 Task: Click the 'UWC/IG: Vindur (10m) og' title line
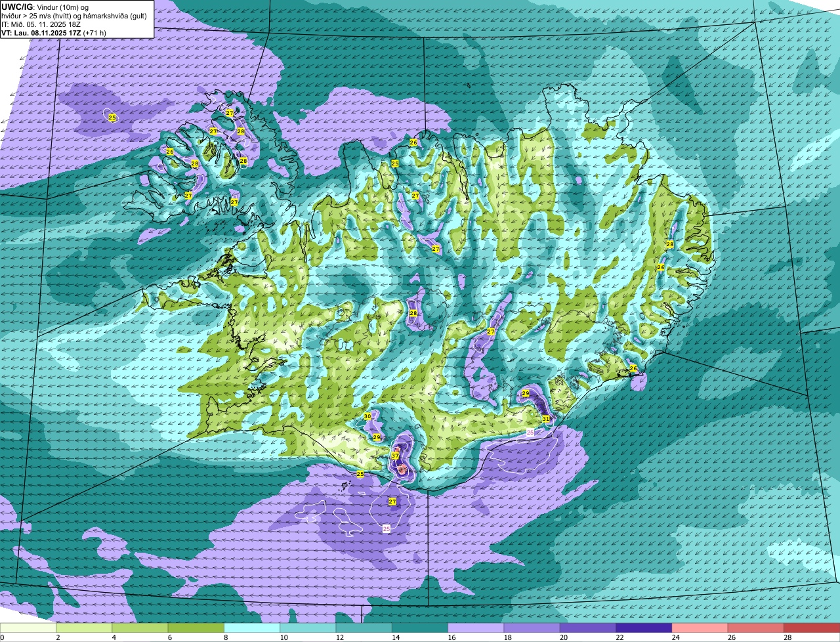click(45, 7)
